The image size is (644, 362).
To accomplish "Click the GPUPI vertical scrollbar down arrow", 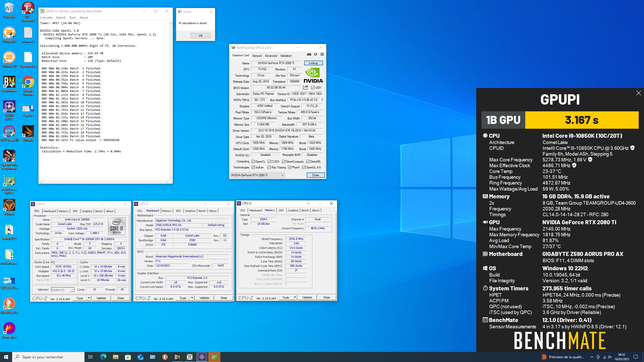I will click(171, 178).
